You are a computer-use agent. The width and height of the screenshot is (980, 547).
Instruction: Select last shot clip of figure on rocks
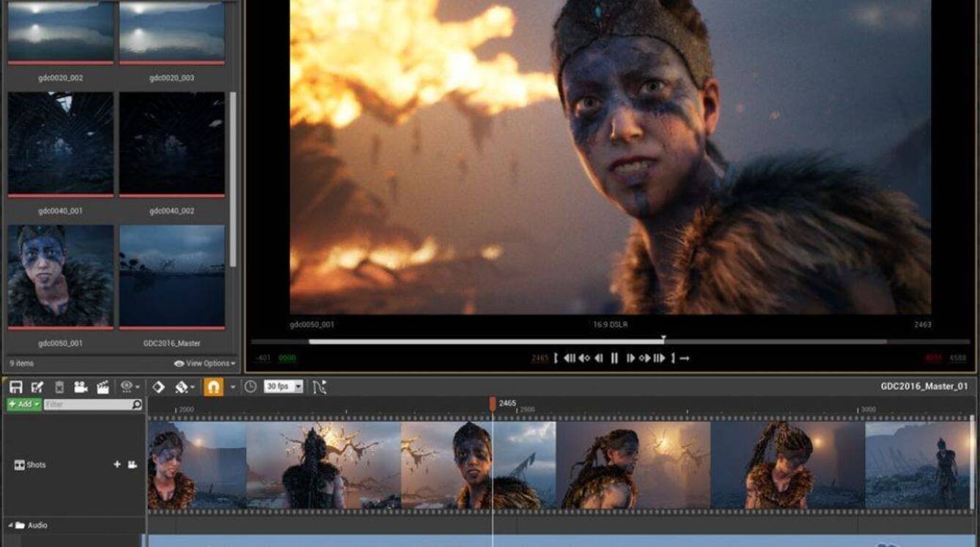(x=919, y=465)
